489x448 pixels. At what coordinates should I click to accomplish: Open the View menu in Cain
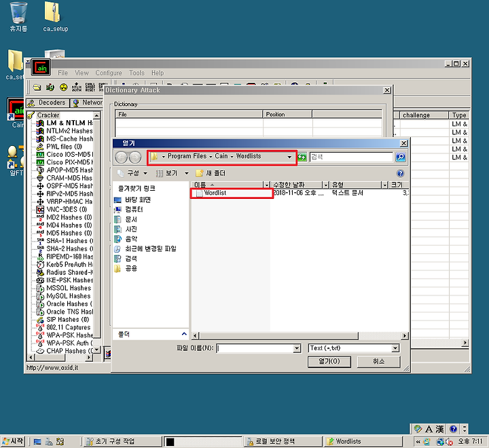pyautogui.click(x=81, y=73)
